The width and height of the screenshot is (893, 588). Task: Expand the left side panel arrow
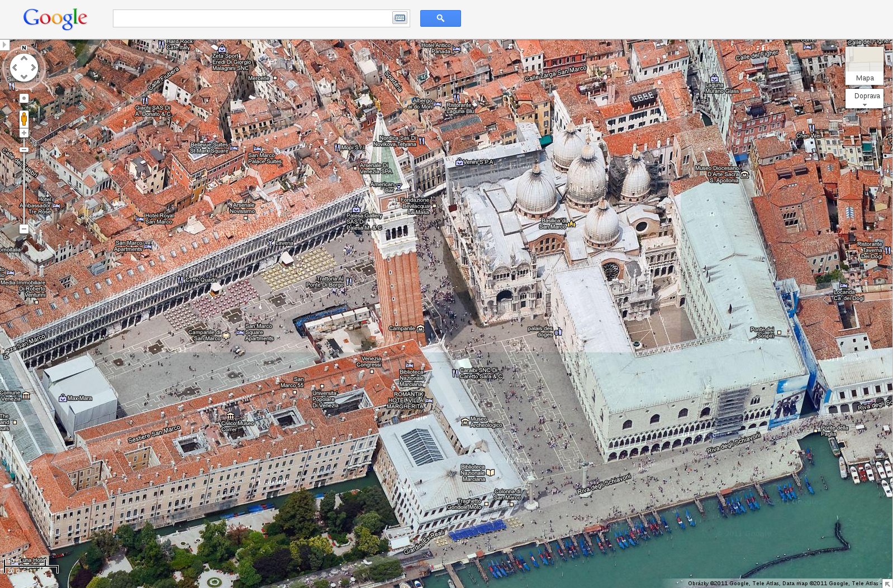point(4,45)
